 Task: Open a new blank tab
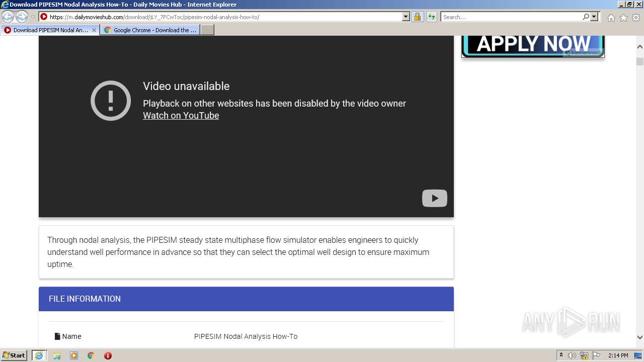coord(207,30)
